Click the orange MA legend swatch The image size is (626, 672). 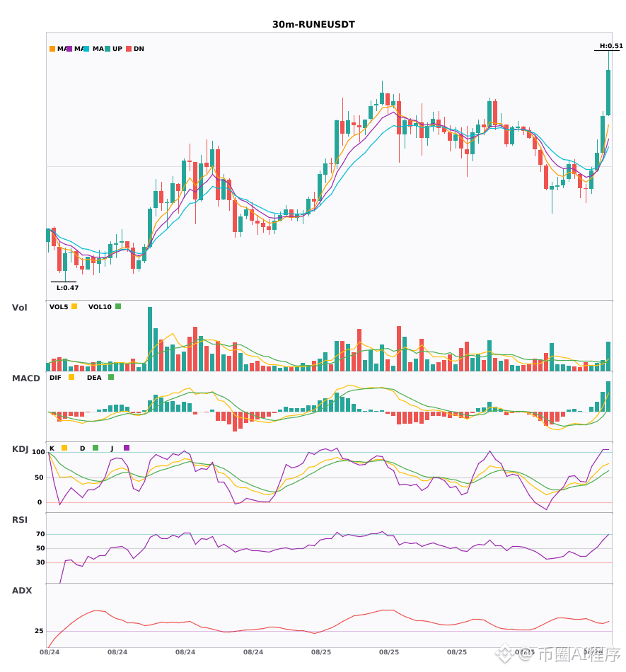(52, 49)
